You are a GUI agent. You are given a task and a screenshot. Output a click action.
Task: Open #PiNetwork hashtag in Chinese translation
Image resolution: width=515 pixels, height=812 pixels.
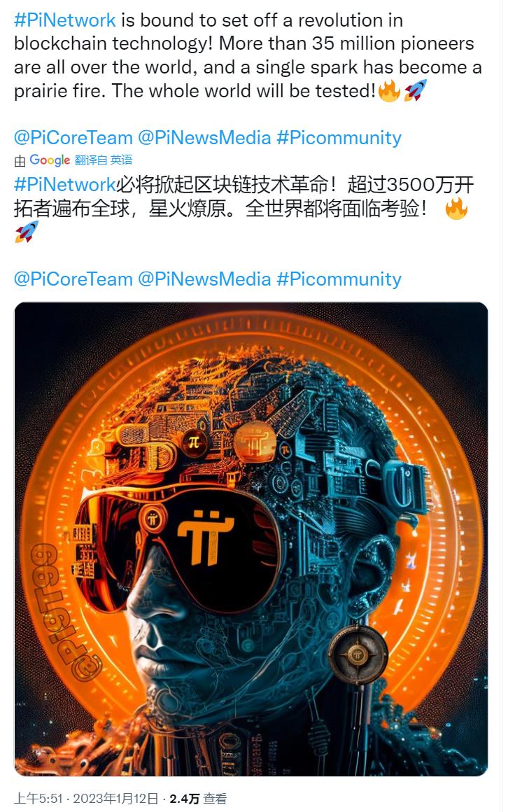(x=64, y=184)
